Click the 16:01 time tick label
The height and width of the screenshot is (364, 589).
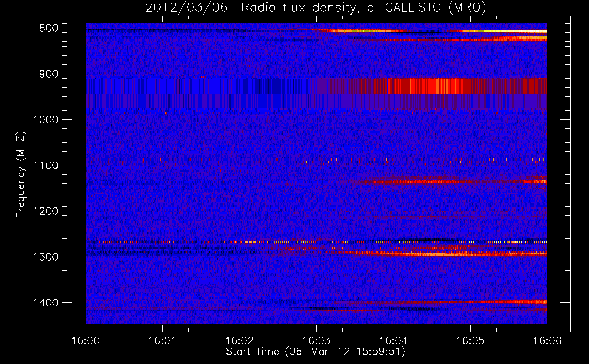tap(162, 341)
